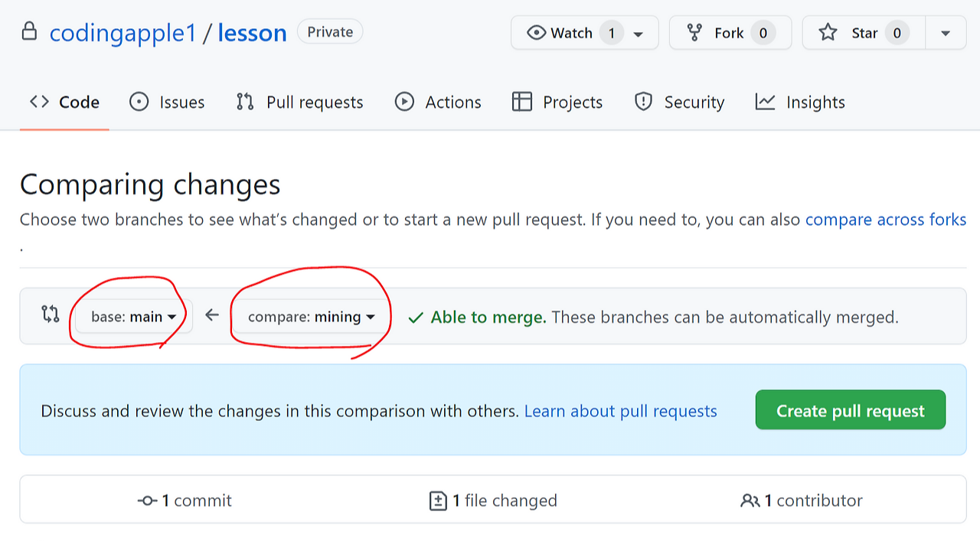Open the compare: mining branch dropdown

coord(312,317)
